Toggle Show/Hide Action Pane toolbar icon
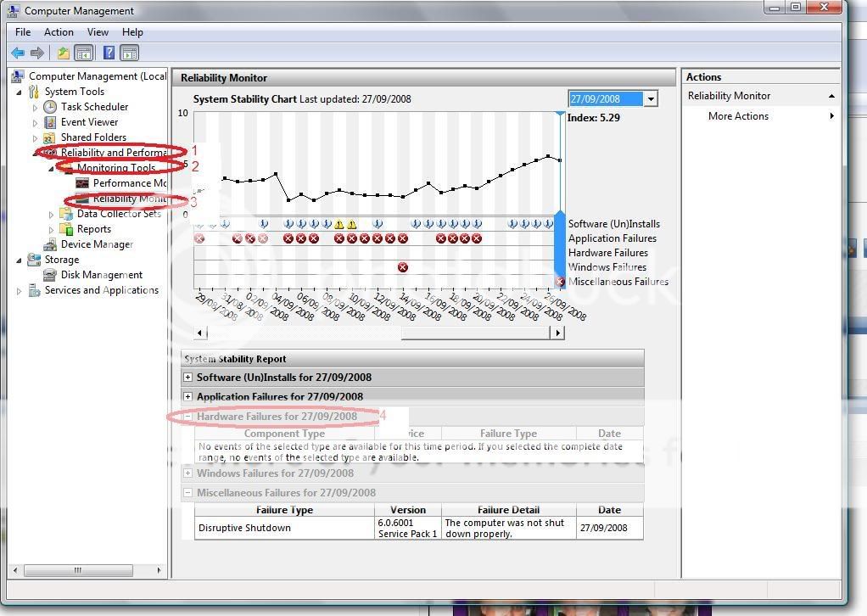Image resolution: width=867 pixels, height=616 pixels. [x=129, y=53]
